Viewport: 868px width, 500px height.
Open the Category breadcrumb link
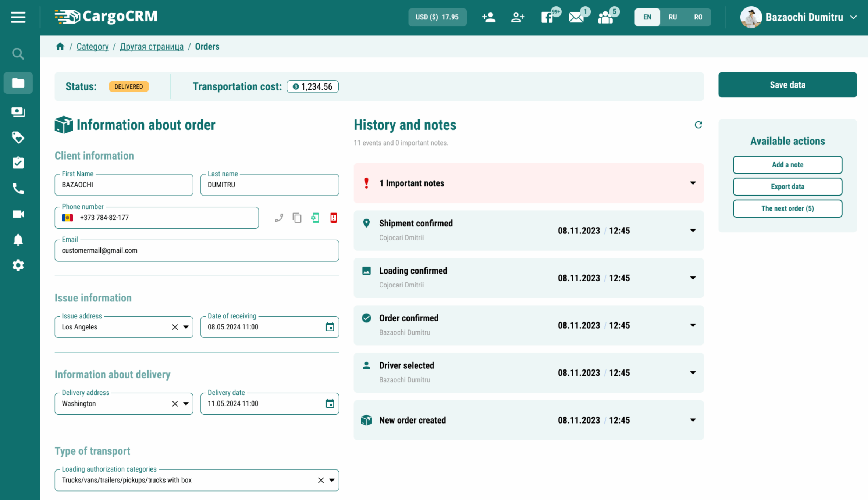click(92, 46)
